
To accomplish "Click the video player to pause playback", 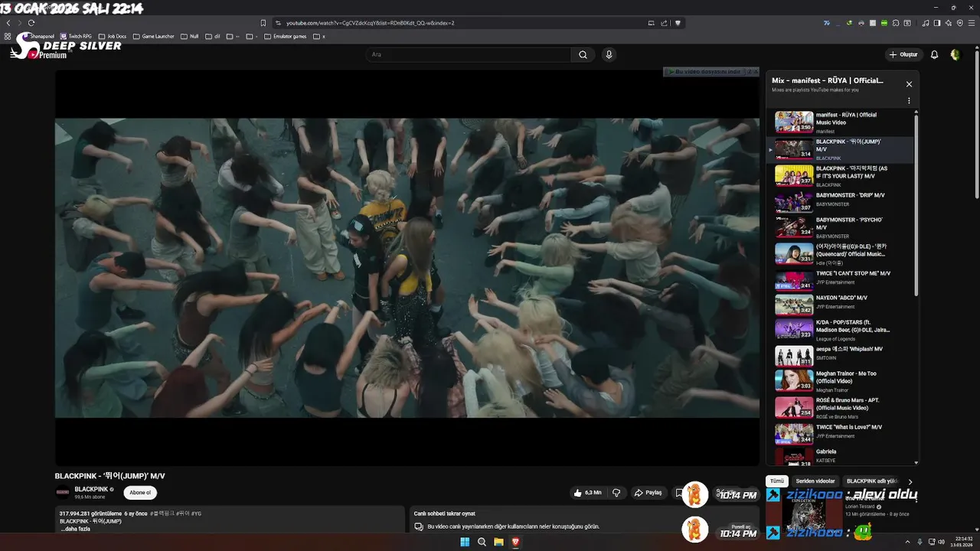I will tap(407, 268).
